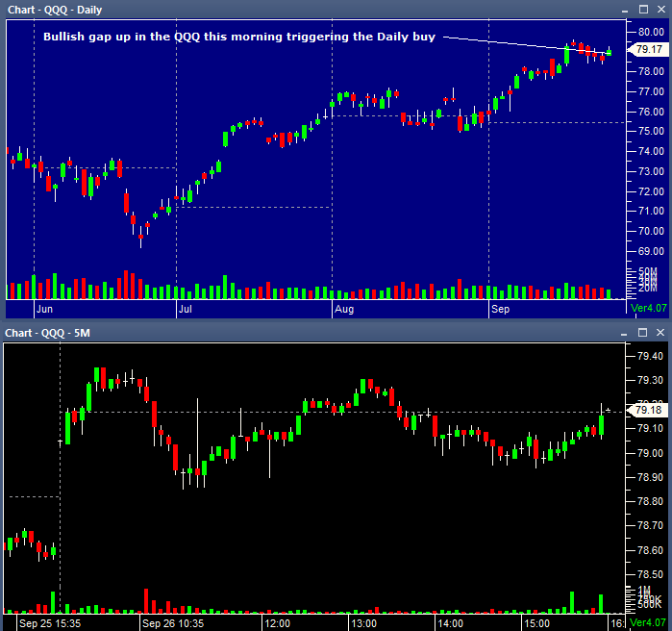Click Ver4.07 label in Daily chart
The width and height of the screenshot is (672, 631).
point(649,308)
